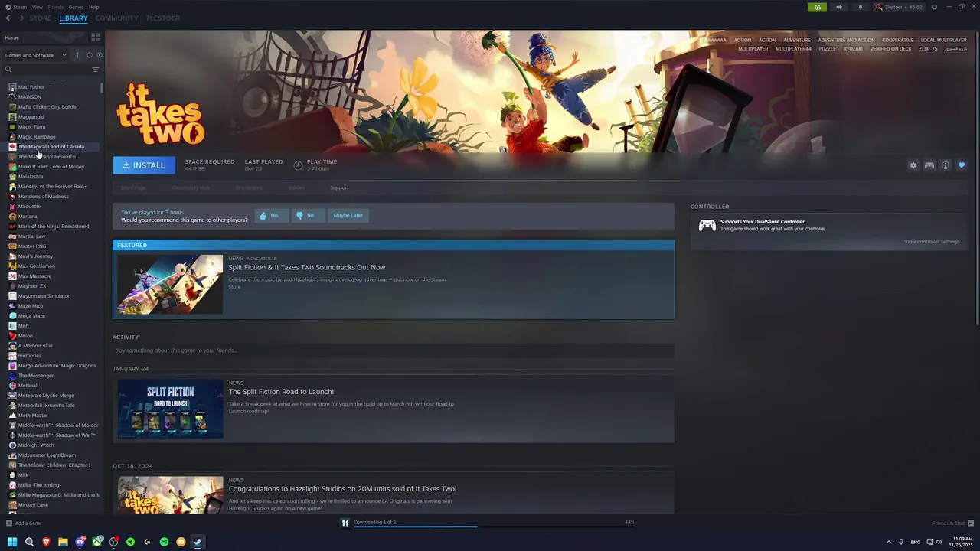The height and width of the screenshot is (551, 980).
Task: Select The Magical Land of Canada
Action: pos(51,147)
